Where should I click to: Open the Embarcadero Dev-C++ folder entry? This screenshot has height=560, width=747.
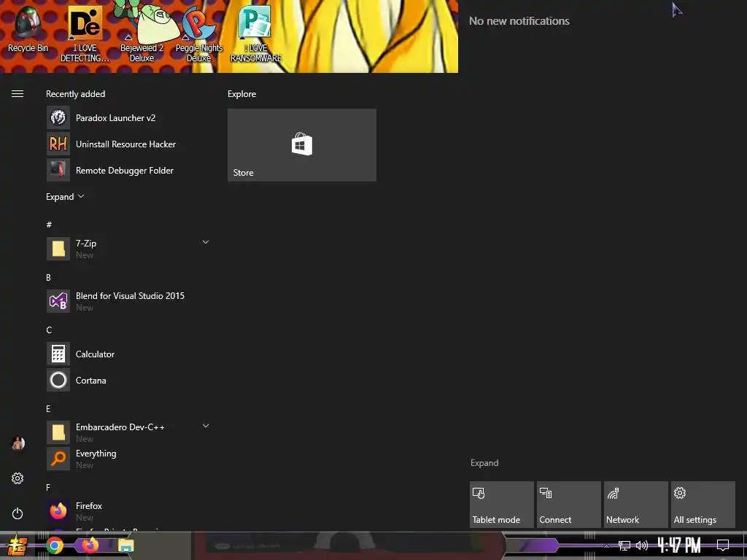click(128, 432)
